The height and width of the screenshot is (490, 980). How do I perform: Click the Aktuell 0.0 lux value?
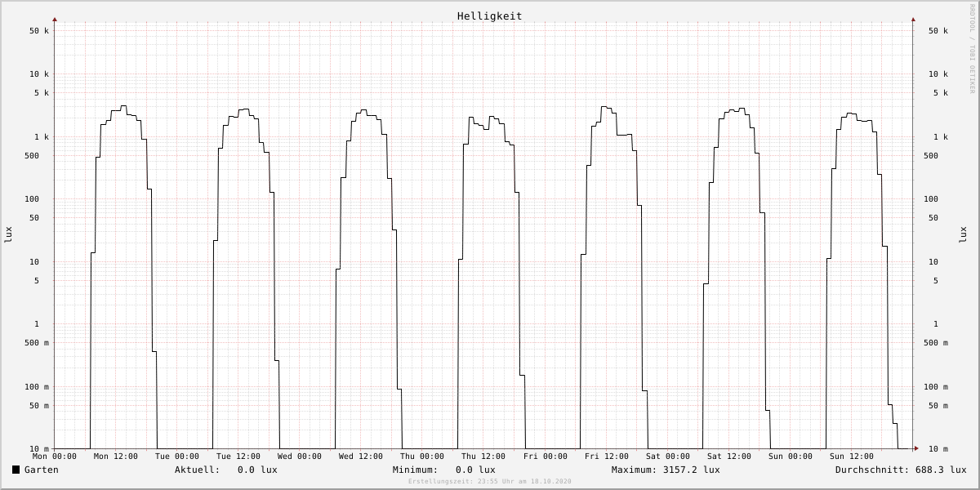click(257, 470)
